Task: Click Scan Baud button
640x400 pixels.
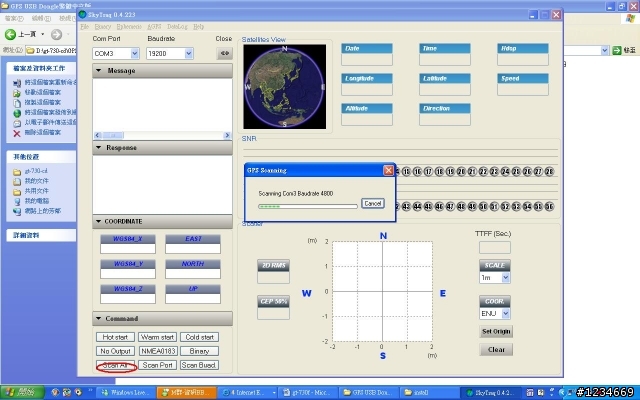Action: (200, 365)
